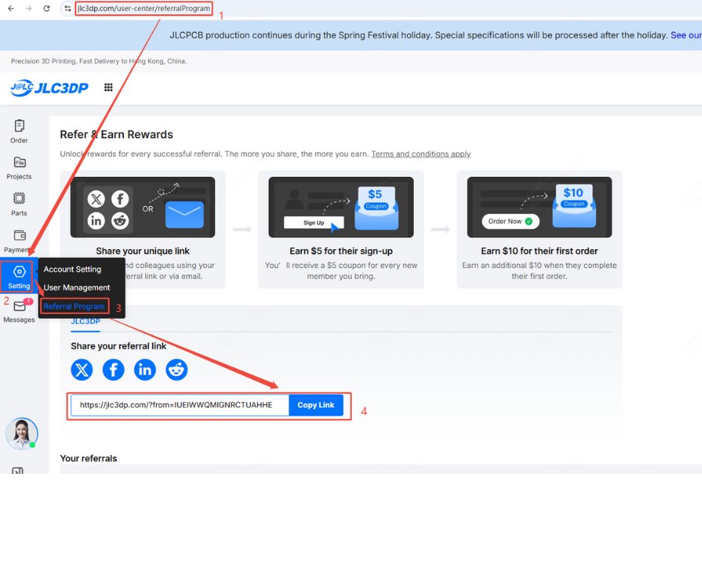Choose User Management from the menu
Image resolution: width=702 pixels, height=588 pixels.
(77, 288)
